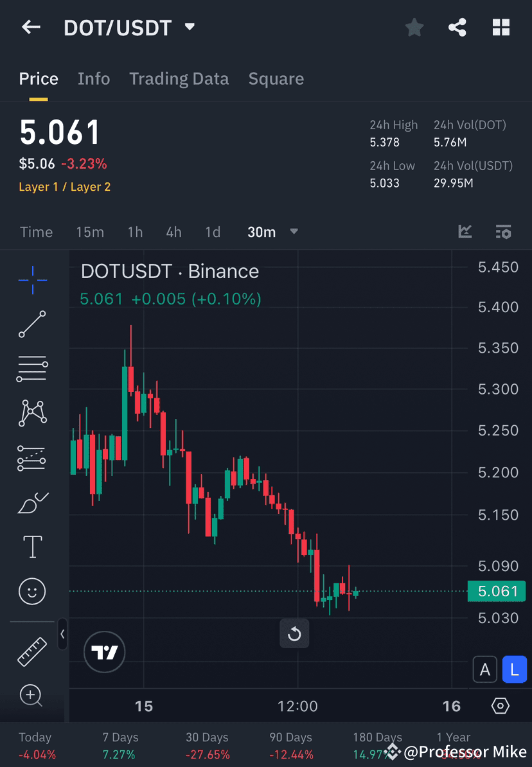Viewport: 532px width, 767px height.
Task: Collapse the drawing tools sidebar
Action: 63,634
